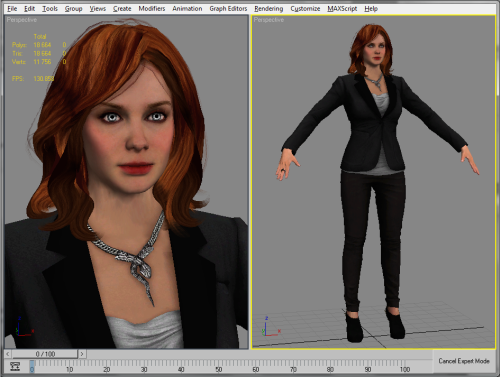Open the Edit menu
This screenshot has width=500, height=377.
click(x=29, y=9)
